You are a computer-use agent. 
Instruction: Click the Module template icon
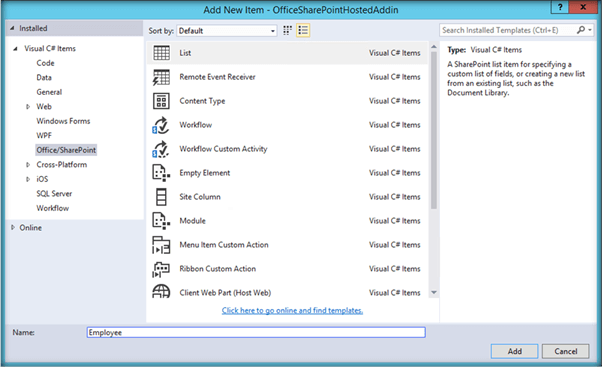[x=161, y=221]
